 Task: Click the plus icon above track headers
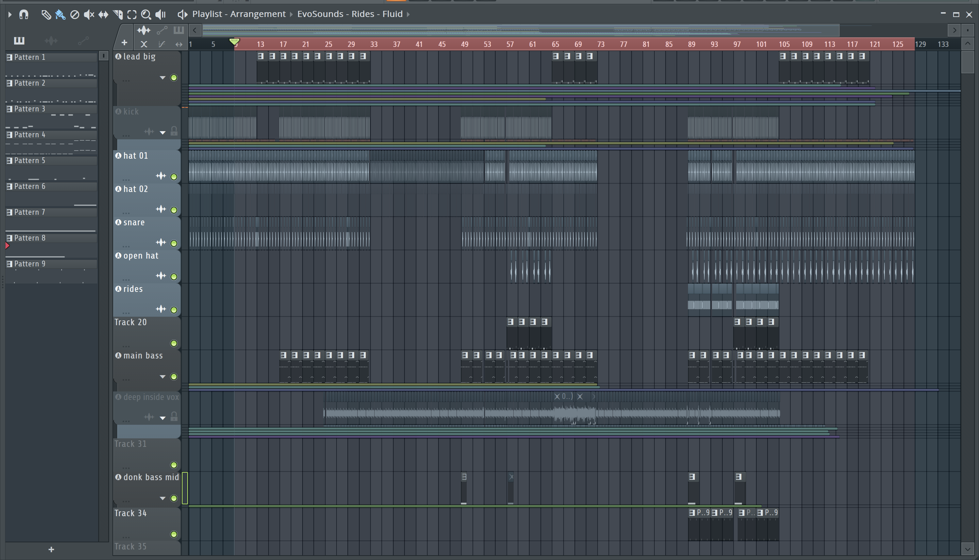click(124, 43)
